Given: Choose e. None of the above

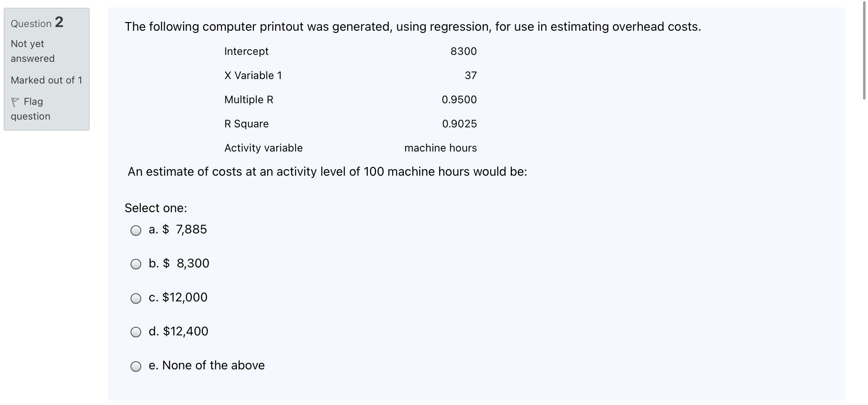Looking at the screenshot, I should (136, 366).
